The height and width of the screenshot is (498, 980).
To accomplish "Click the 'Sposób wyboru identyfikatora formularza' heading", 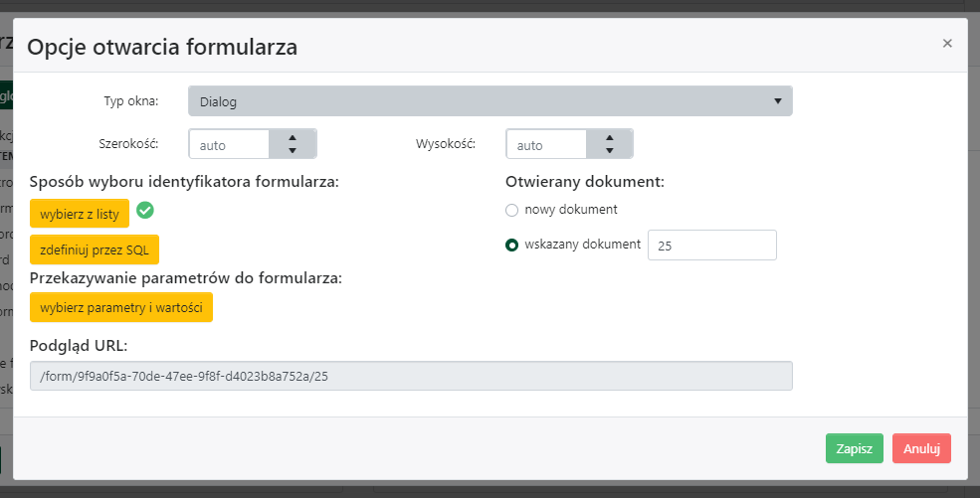I will (x=184, y=182).
